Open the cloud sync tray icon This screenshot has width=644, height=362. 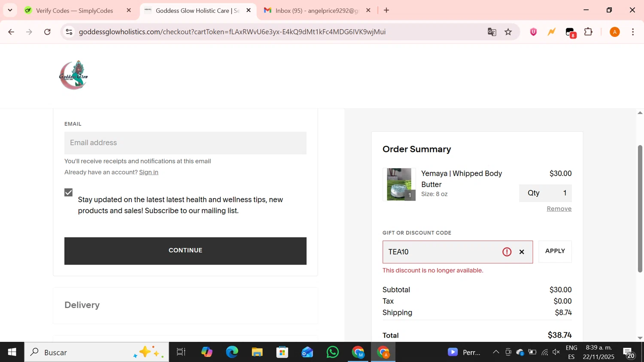tap(520, 352)
